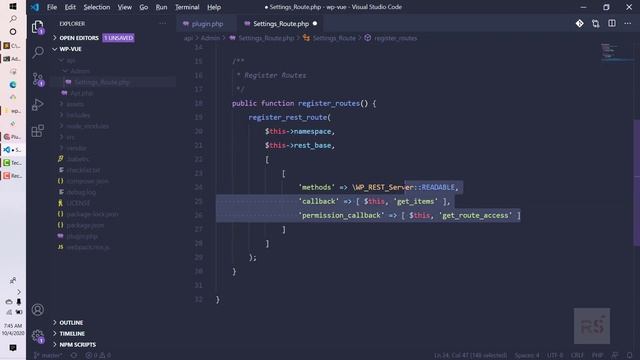Open the Selection menu
Image resolution: width=640 pixels, height=360 pixels.
[x=97, y=7]
